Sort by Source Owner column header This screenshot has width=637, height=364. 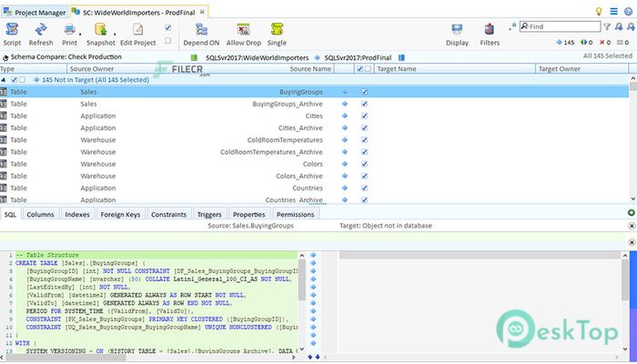click(92, 68)
